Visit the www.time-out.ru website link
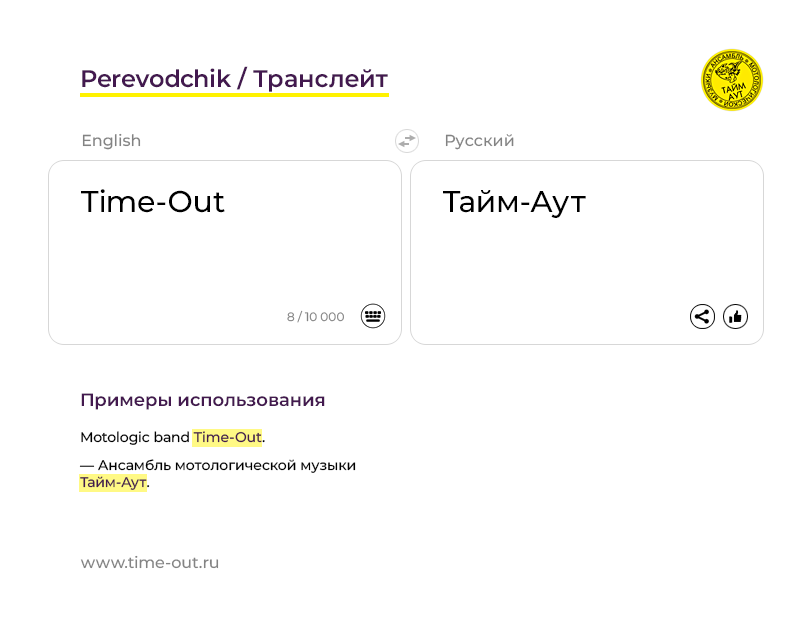Screen dimensions: 812x618 click(x=150, y=562)
